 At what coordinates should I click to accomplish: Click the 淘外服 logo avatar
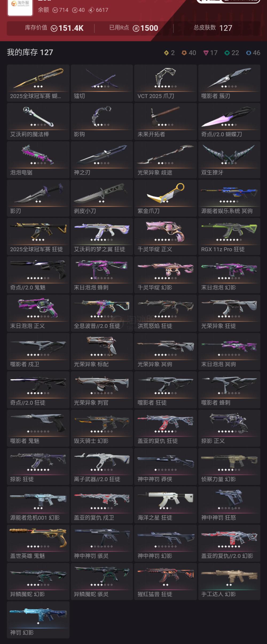tap(20, 7)
